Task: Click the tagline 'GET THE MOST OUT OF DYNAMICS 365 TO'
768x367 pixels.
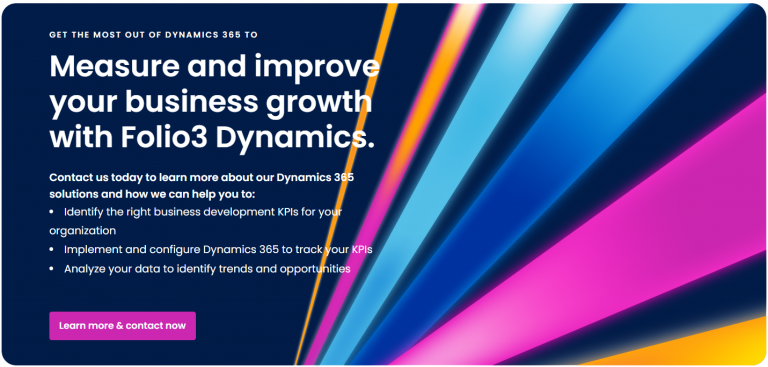Action: (x=153, y=35)
